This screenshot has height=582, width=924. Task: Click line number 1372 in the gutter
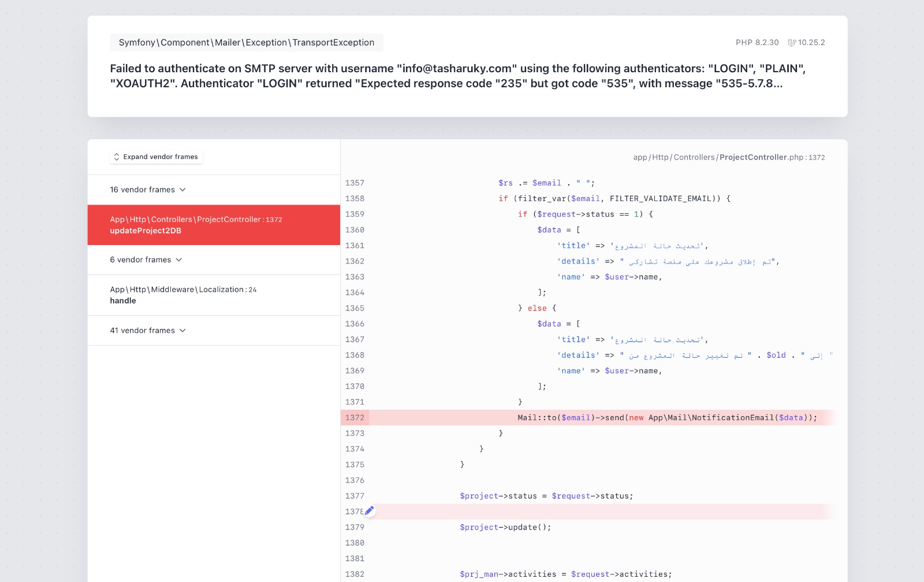coord(355,418)
